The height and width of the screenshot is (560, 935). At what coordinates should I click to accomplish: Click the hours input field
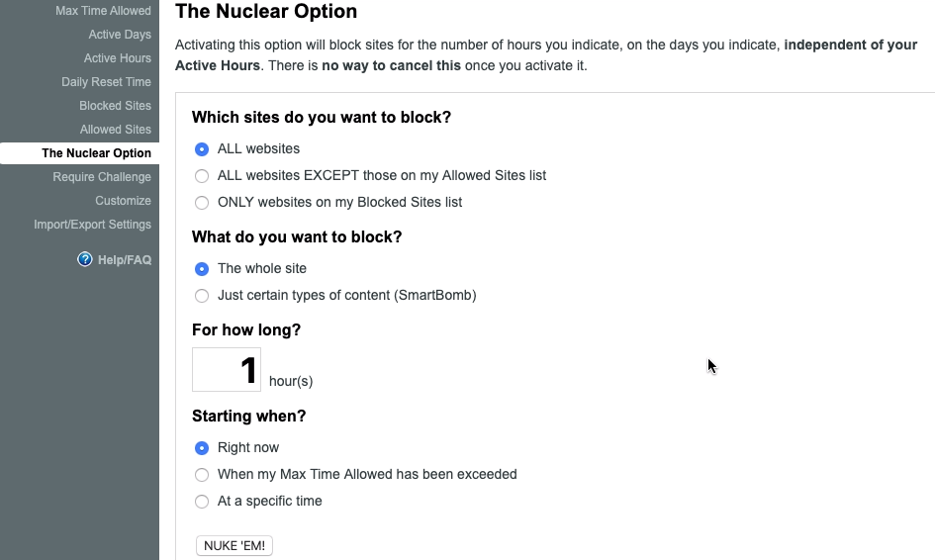click(x=227, y=370)
